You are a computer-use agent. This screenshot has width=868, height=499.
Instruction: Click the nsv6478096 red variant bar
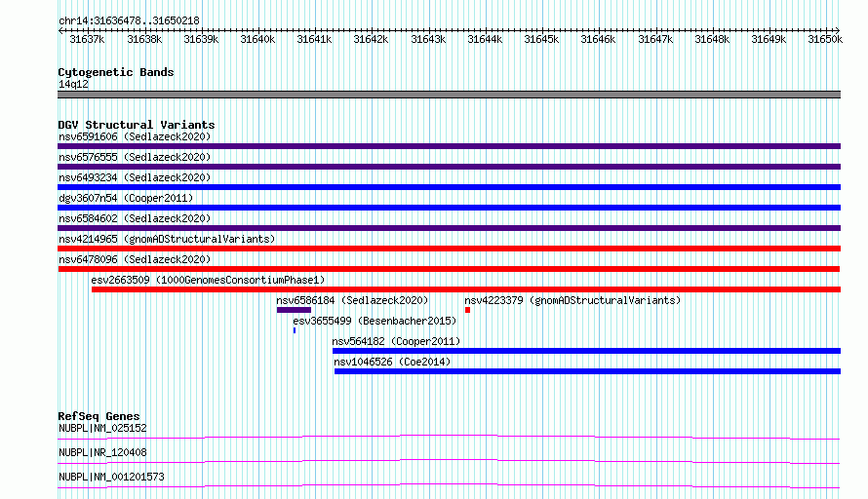pyautogui.click(x=449, y=269)
